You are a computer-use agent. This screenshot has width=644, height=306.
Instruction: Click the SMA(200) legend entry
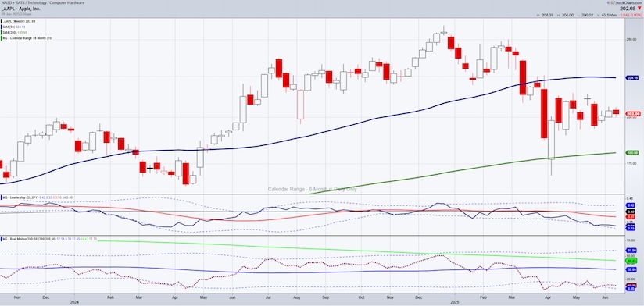pos(14,33)
